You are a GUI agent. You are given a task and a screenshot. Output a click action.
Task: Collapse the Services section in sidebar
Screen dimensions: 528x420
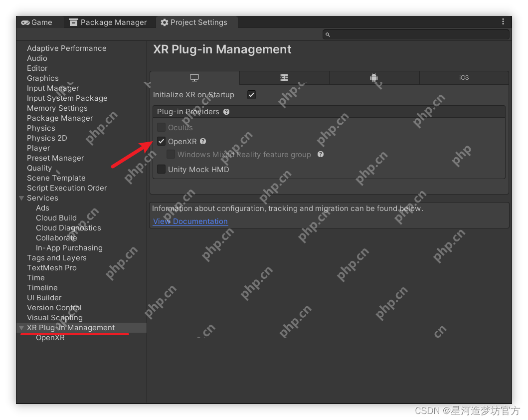(21, 198)
